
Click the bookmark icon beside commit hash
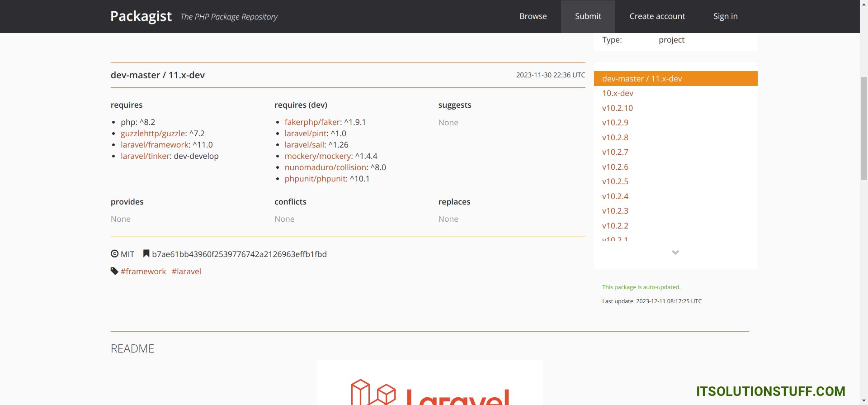(146, 253)
